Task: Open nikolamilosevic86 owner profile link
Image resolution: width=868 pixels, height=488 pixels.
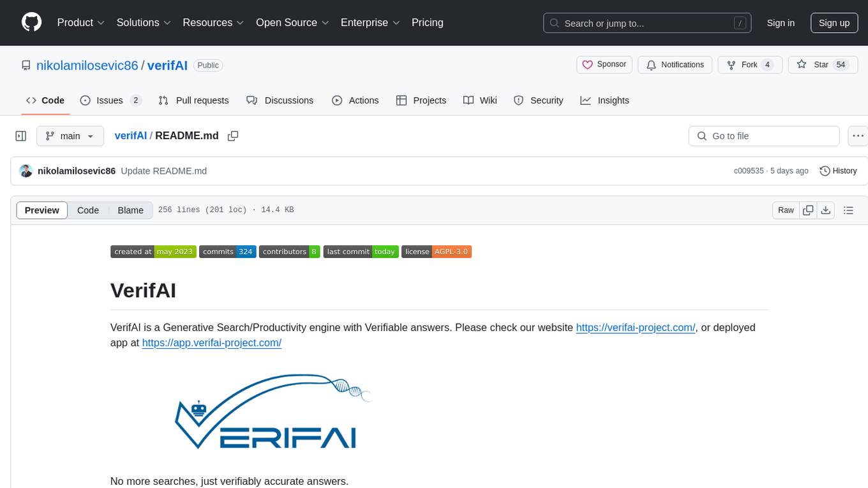Action: (x=87, y=65)
